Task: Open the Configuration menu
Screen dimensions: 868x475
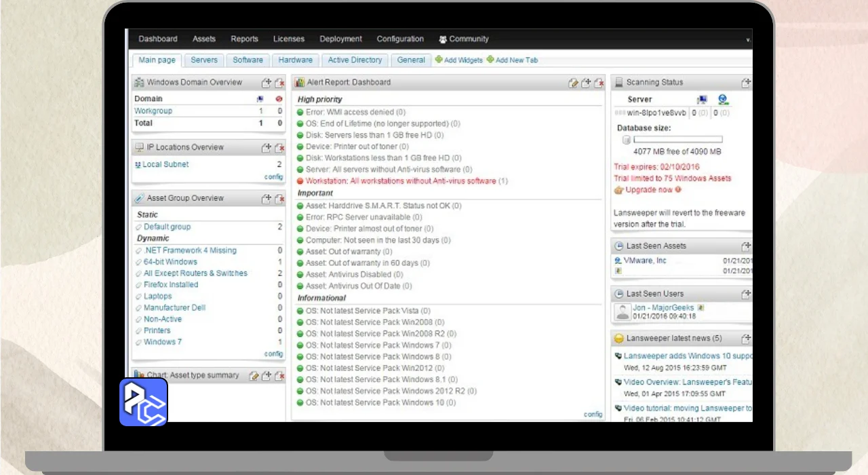Action: (400, 39)
